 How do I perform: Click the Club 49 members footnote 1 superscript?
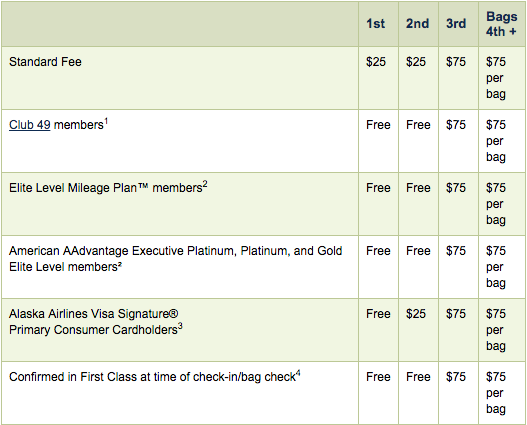click(x=106, y=121)
